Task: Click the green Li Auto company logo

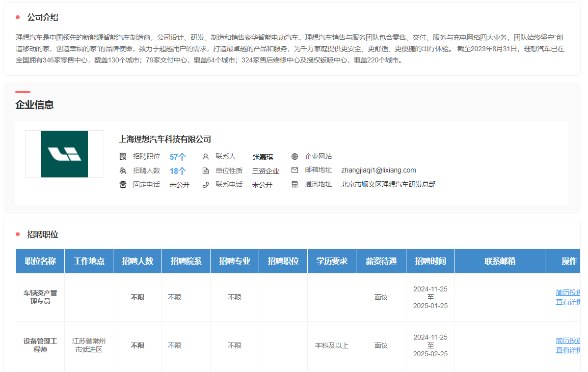Action: coord(64,154)
